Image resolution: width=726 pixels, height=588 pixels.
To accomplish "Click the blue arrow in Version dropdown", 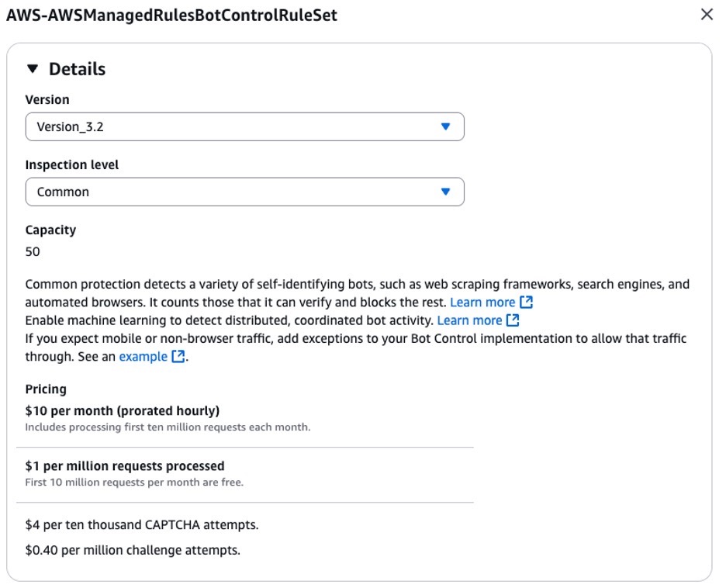I will (445, 126).
